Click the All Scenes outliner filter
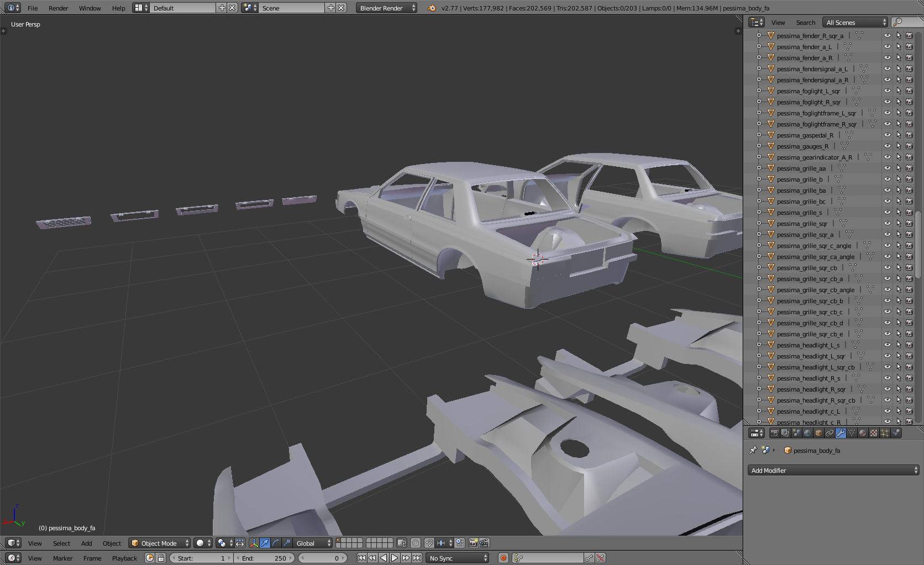Image resolution: width=924 pixels, height=565 pixels. [x=855, y=23]
